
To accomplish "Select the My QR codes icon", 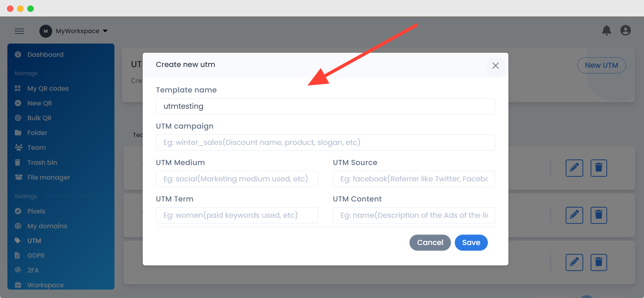I will click(18, 88).
